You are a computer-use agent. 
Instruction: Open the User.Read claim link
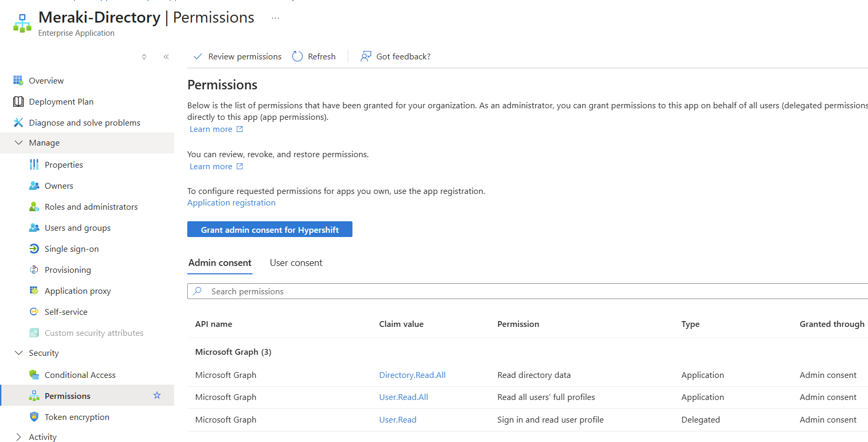pos(398,420)
